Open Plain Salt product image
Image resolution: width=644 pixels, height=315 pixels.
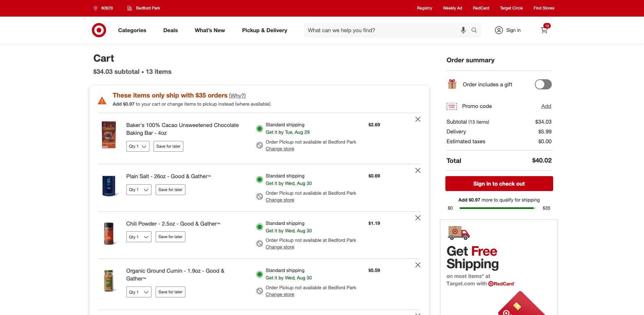pyautogui.click(x=109, y=186)
